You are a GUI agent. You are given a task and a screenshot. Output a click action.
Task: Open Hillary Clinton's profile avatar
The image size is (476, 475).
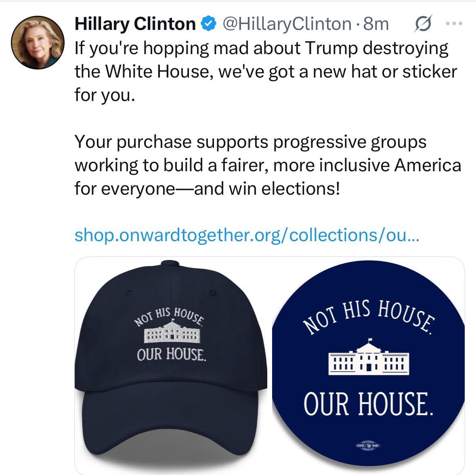pyautogui.click(x=38, y=42)
